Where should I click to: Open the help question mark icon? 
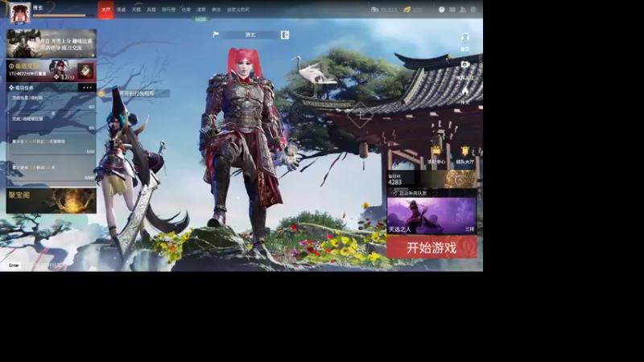(x=441, y=10)
